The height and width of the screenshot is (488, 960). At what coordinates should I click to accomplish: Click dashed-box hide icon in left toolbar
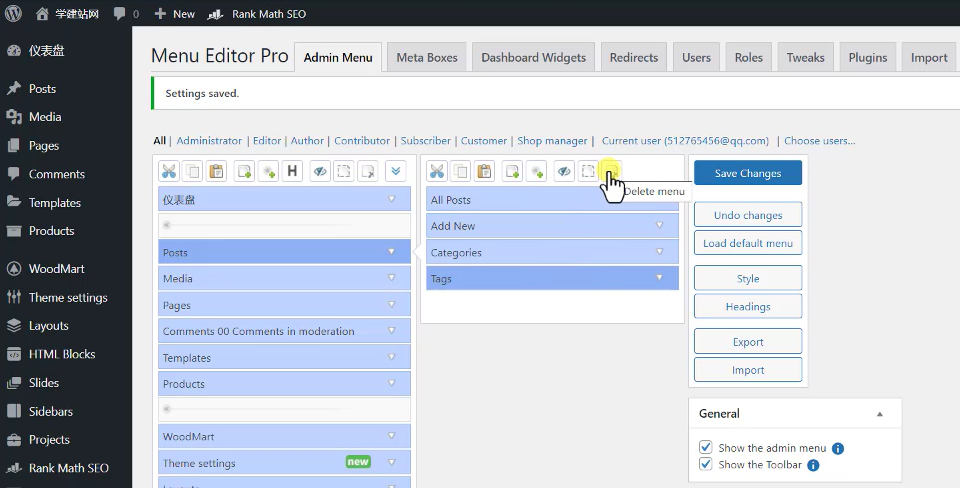(x=344, y=171)
